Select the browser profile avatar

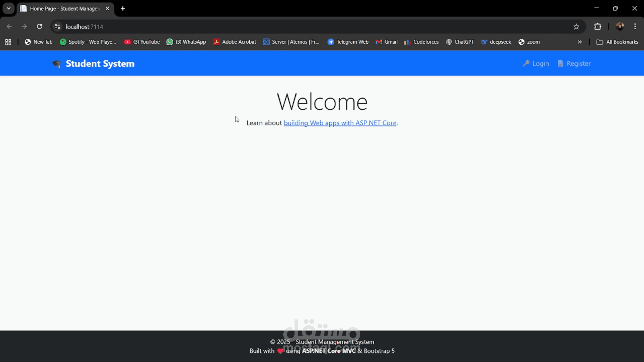click(x=620, y=26)
